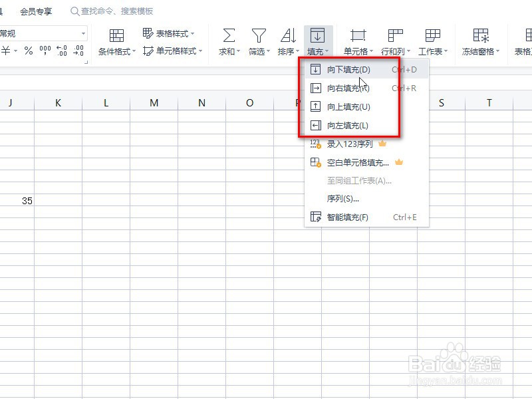Click the Table Style (表格样式) icon

[148, 33]
